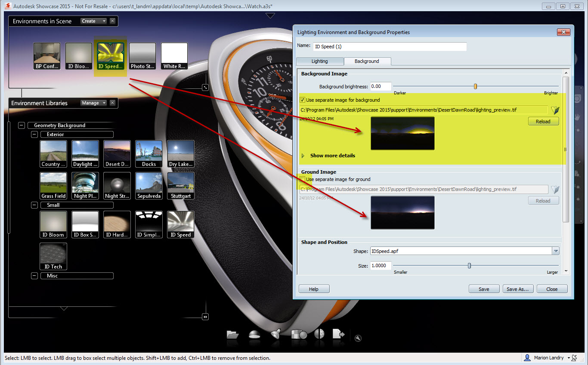Close the Environment Libraries panel
The width and height of the screenshot is (588, 365).
(x=112, y=103)
